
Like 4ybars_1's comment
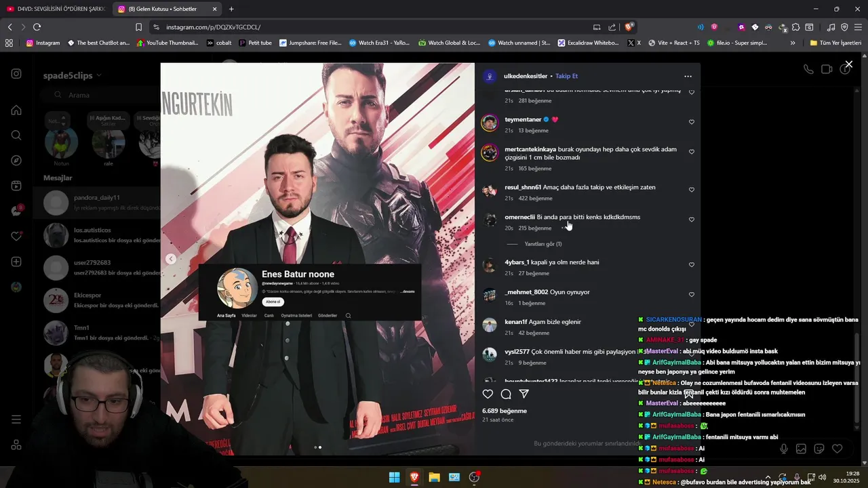click(692, 265)
